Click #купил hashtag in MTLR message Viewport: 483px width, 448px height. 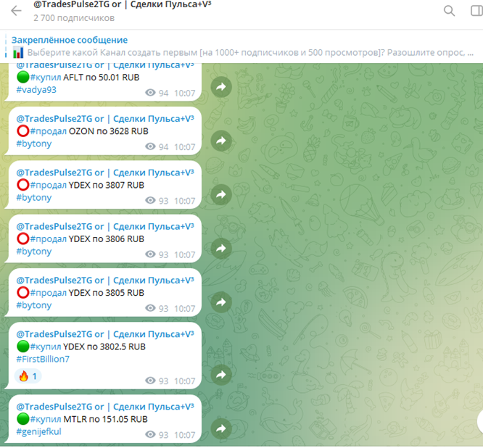tap(46, 419)
